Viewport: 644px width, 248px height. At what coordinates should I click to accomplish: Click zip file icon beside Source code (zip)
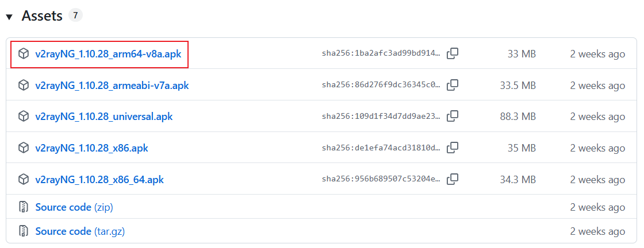point(23,207)
